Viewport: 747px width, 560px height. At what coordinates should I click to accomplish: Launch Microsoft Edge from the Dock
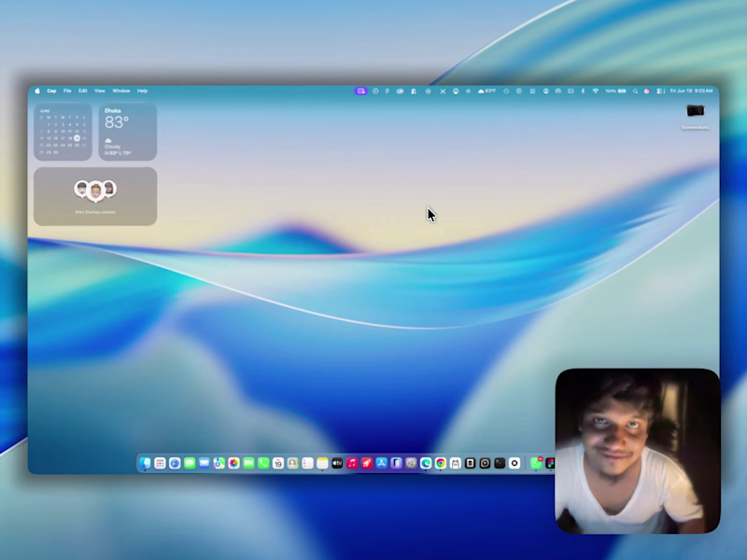click(426, 463)
